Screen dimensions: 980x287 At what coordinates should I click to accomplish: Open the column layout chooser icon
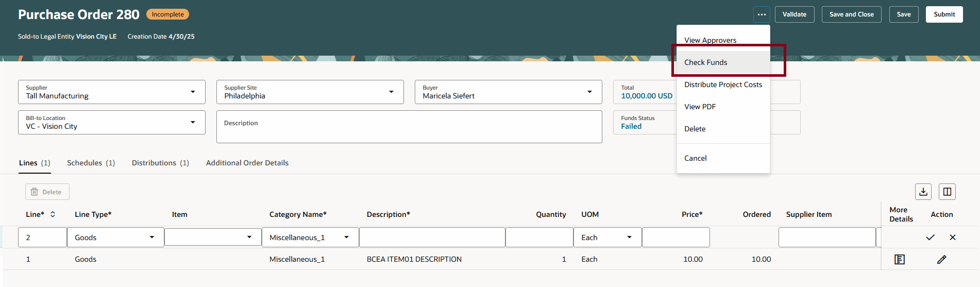(x=947, y=192)
